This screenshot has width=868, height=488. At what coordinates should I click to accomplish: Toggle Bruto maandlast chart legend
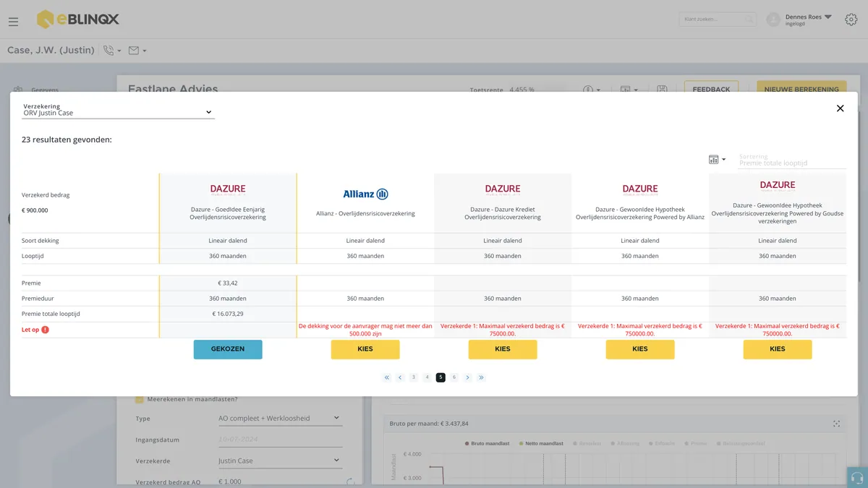tap(488, 443)
